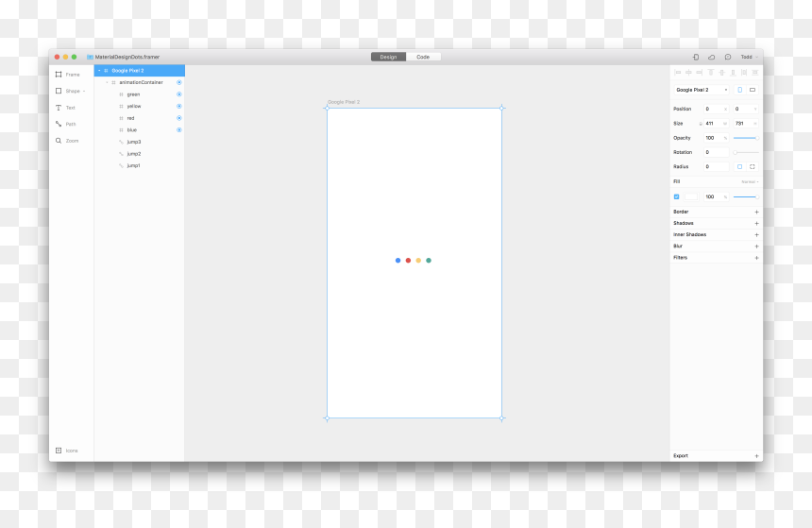This screenshot has height=528, width=812.
Task: Add an Inner Shadows property
Action: click(756, 235)
